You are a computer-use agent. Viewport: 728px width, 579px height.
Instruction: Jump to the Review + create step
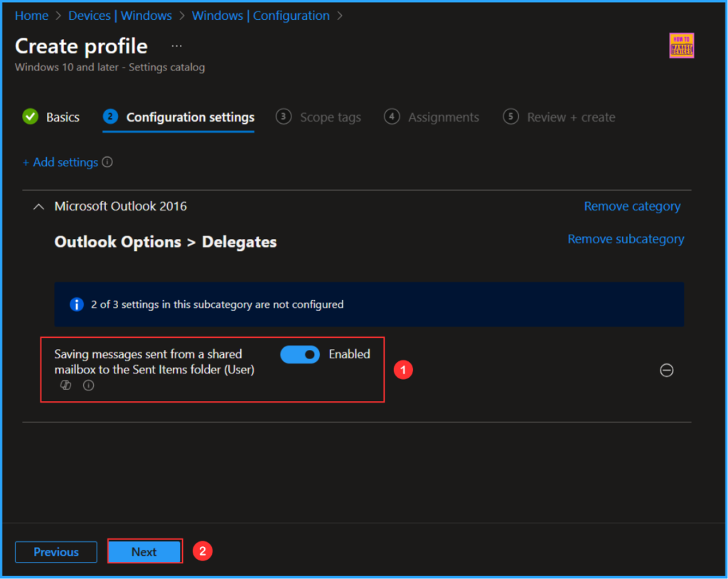click(559, 117)
